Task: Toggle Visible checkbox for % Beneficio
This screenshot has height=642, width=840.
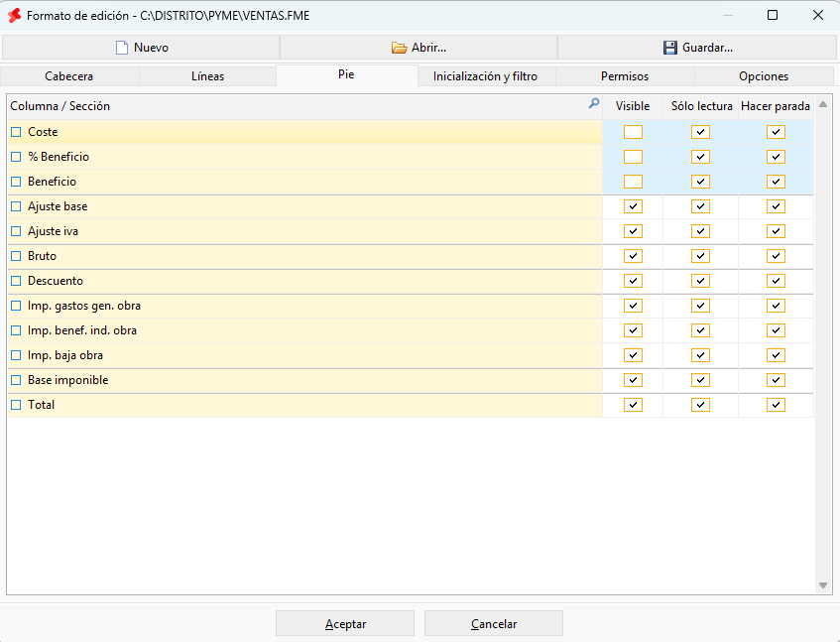Action: click(x=633, y=157)
